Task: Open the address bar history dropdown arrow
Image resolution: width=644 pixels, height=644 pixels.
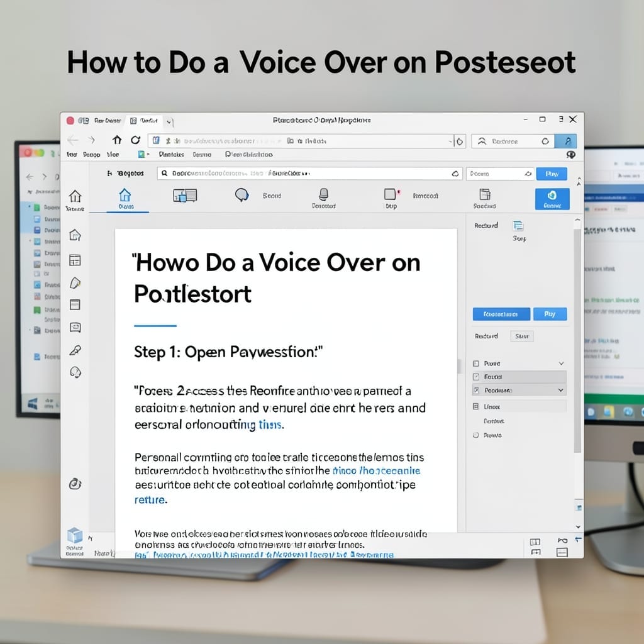Action: pyautogui.click(x=450, y=142)
